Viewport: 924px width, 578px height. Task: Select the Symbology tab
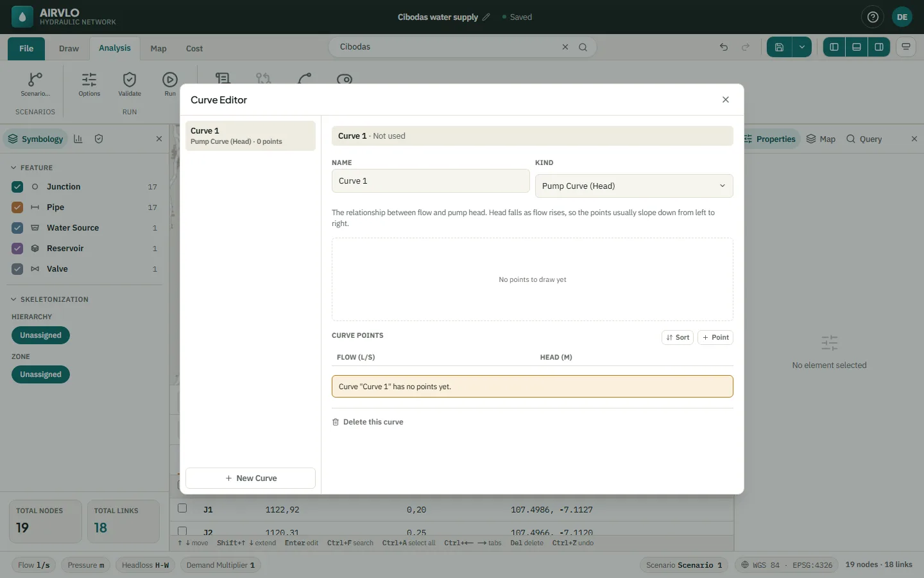[x=35, y=139]
